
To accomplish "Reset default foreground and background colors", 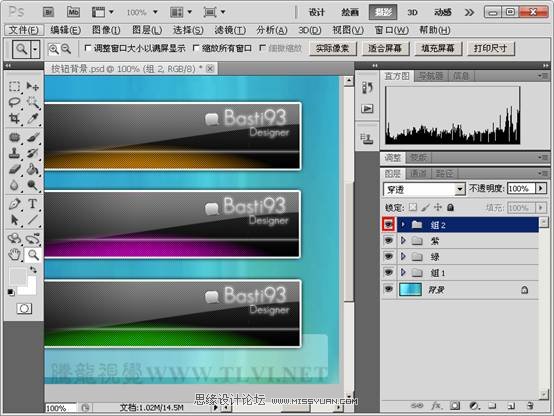I will [11, 292].
